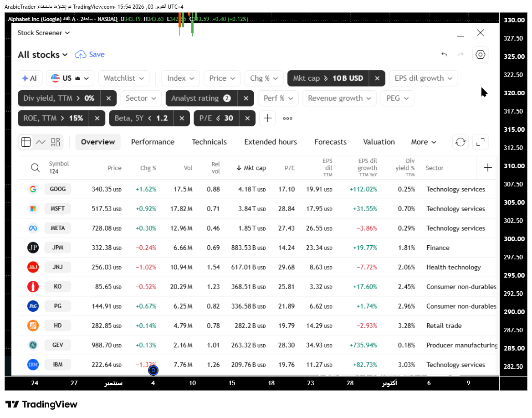532x418 pixels.
Task: Open the Extended hours tab
Action: (271, 142)
